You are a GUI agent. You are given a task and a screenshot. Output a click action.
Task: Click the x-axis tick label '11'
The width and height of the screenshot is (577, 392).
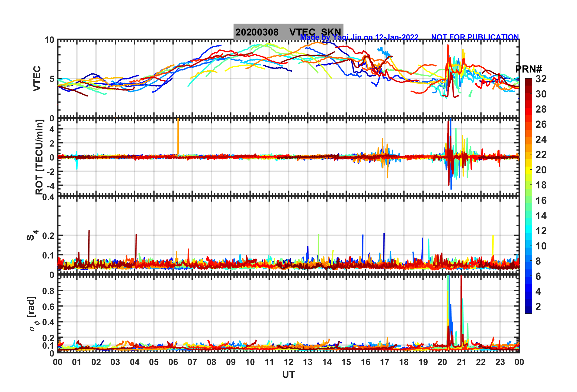point(269,362)
